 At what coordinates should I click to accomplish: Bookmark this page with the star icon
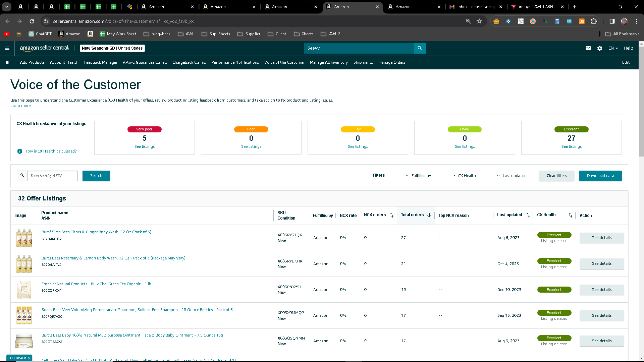[479, 21]
